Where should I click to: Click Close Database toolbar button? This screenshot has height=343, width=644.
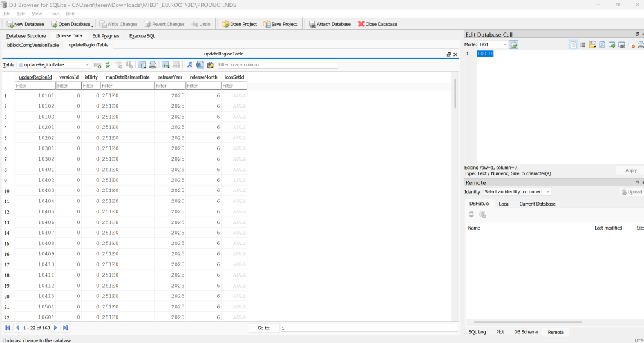377,24
